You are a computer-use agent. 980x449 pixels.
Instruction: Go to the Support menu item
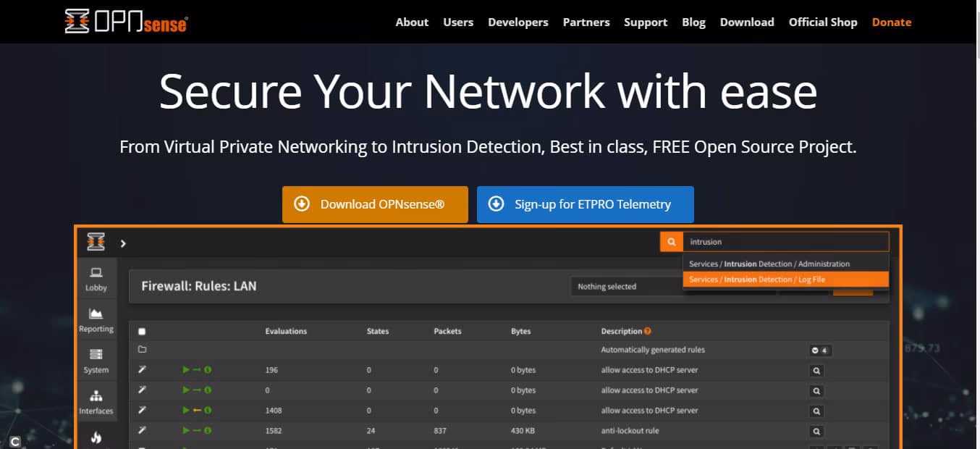pyautogui.click(x=646, y=22)
